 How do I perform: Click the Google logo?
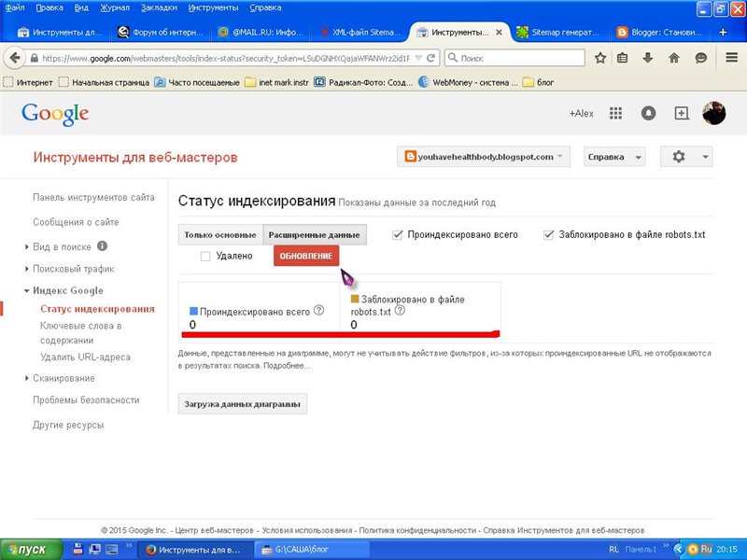point(55,114)
